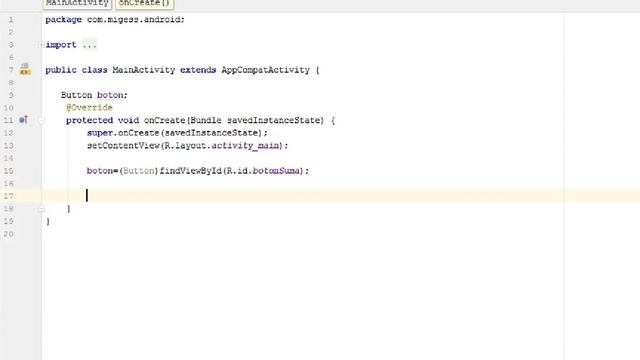Click the MainActivity breadcrumb
Screen dimensions: 640x360
pyautogui.click(x=77, y=4)
